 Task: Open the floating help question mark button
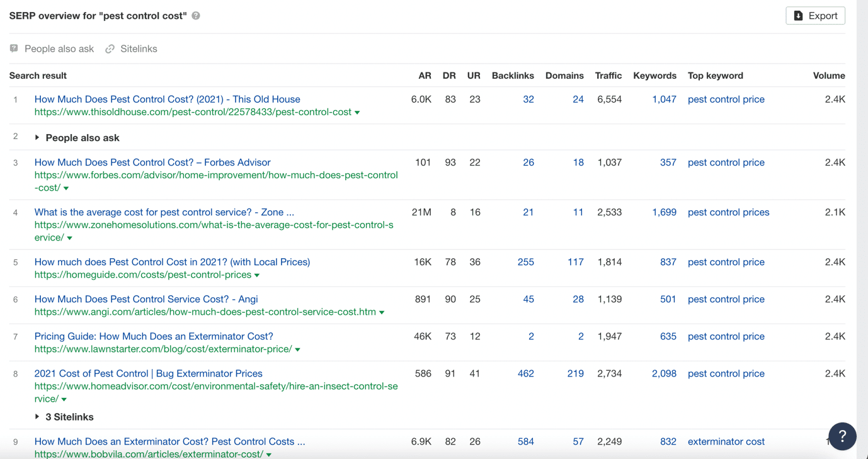(x=842, y=436)
